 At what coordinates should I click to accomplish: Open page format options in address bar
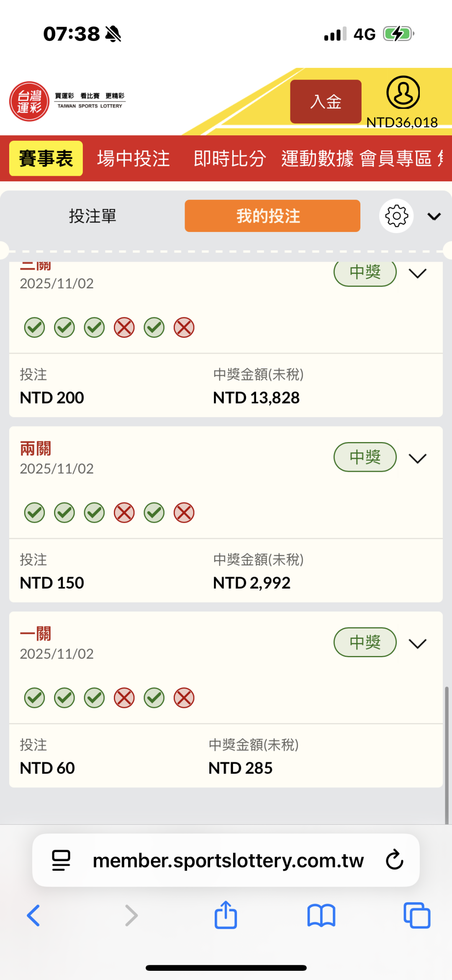point(61,860)
